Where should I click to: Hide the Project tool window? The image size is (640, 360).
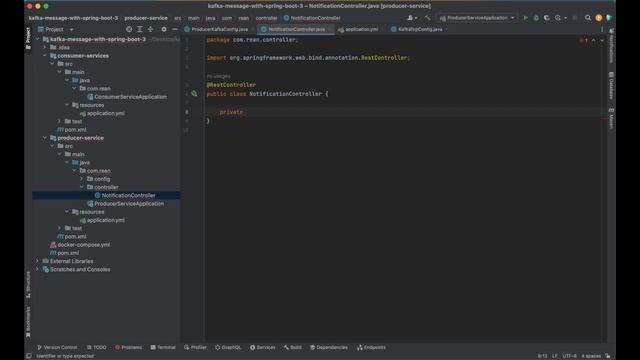(175, 29)
